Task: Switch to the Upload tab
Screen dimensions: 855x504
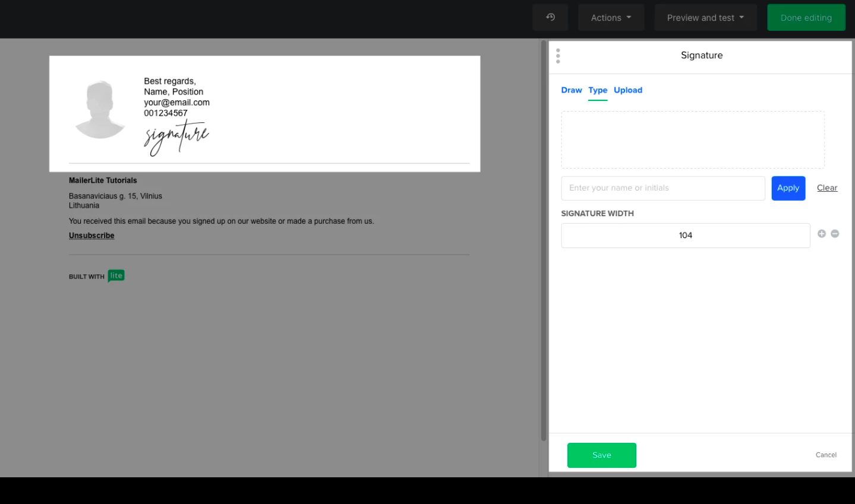Action: (628, 90)
